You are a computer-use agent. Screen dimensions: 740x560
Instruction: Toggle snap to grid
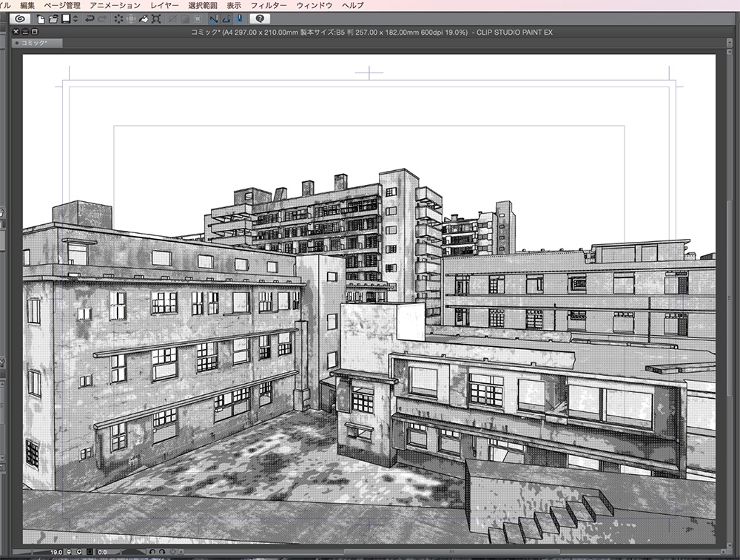(x=239, y=19)
